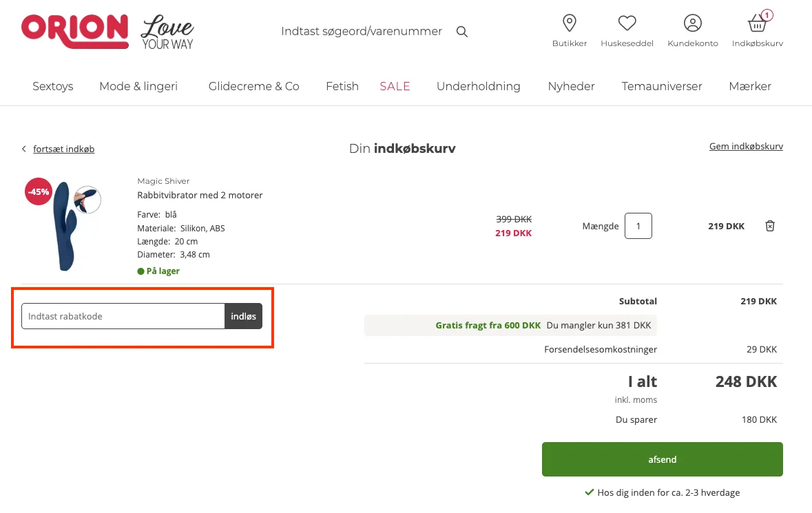Open Butikker store locator icon

click(x=570, y=24)
